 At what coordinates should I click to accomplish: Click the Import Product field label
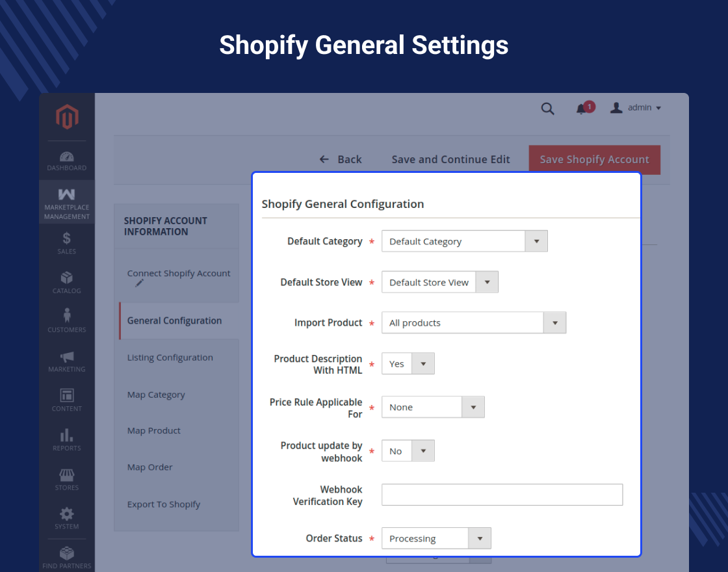[x=328, y=322]
